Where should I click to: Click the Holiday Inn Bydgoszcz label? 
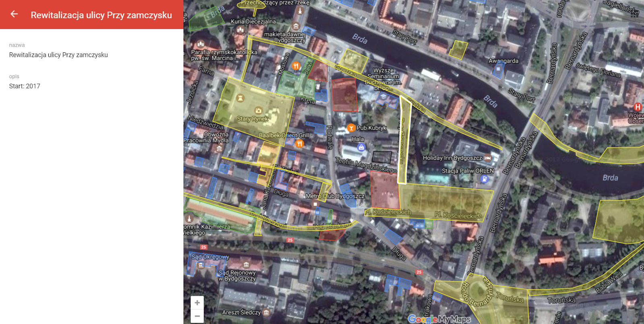point(452,158)
